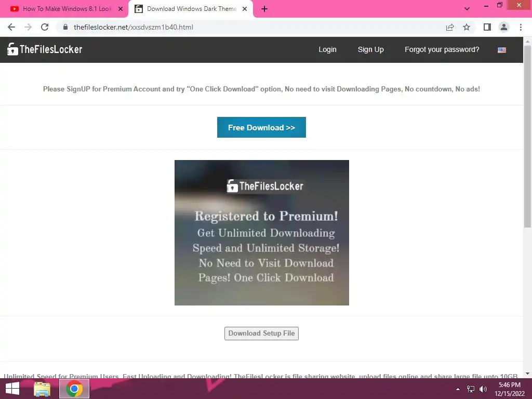Minimize the Chrome window

click(x=486, y=5)
